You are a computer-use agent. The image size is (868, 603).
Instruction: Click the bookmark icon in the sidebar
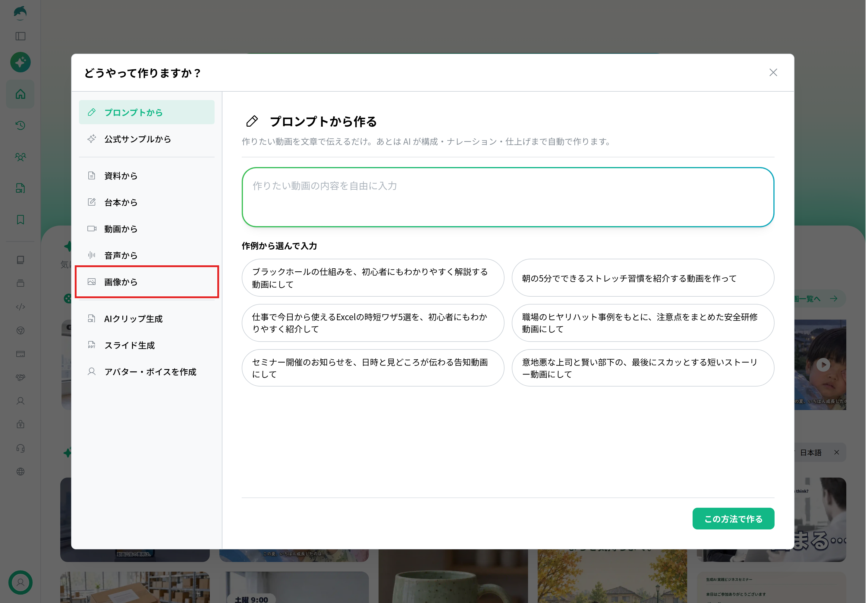point(20,219)
